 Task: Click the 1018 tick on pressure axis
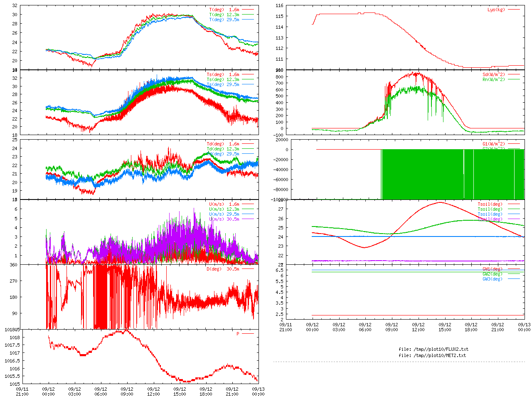coord(15,337)
